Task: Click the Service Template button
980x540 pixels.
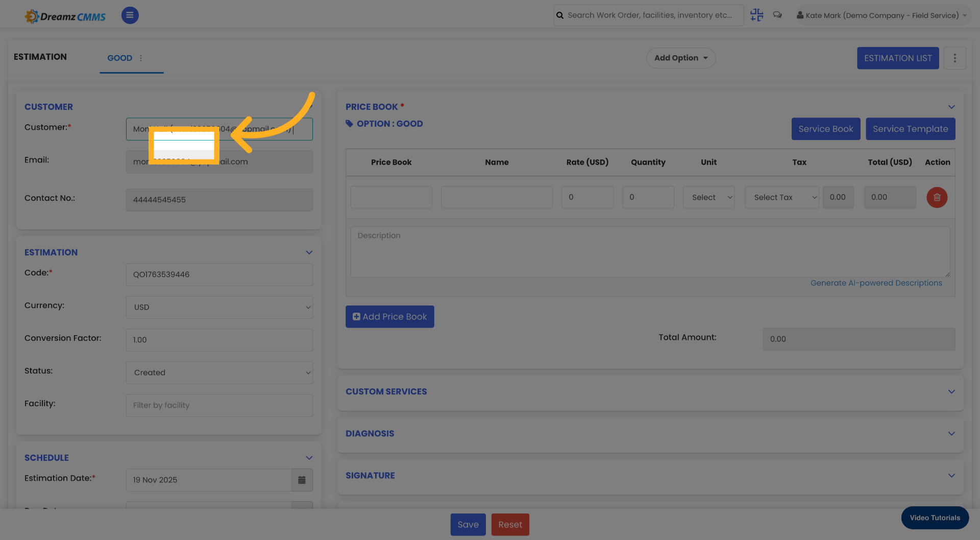Action: (x=911, y=129)
